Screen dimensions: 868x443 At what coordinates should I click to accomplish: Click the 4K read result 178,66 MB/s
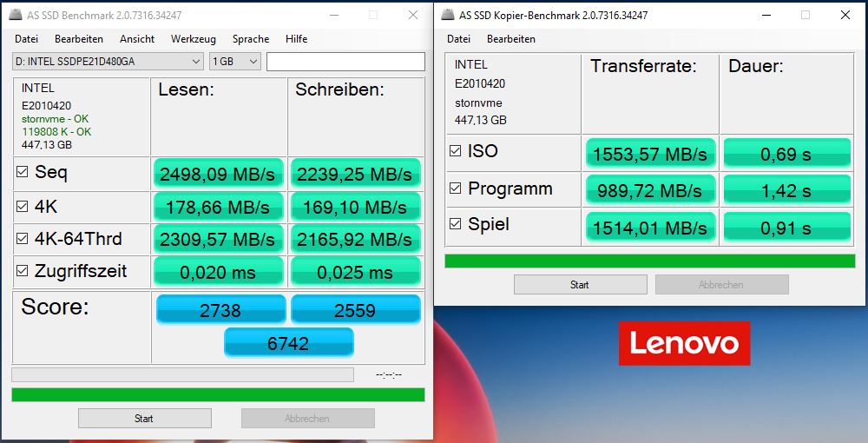(x=218, y=207)
